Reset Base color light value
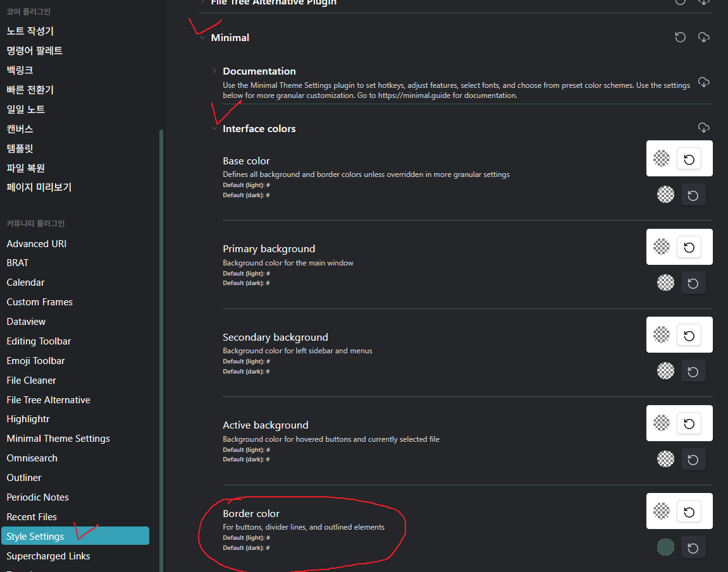 pyautogui.click(x=689, y=159)
